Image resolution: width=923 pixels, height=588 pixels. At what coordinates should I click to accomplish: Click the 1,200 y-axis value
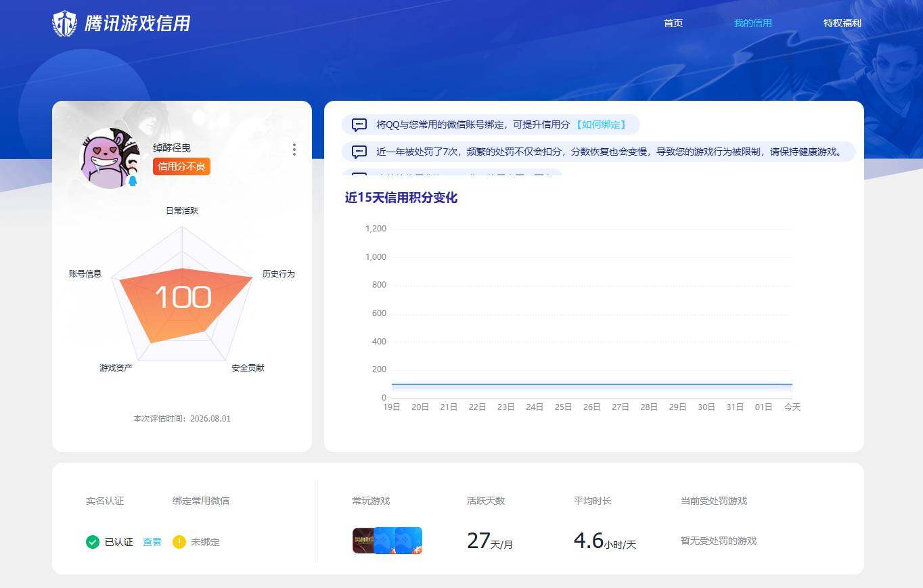click(376, 229)
